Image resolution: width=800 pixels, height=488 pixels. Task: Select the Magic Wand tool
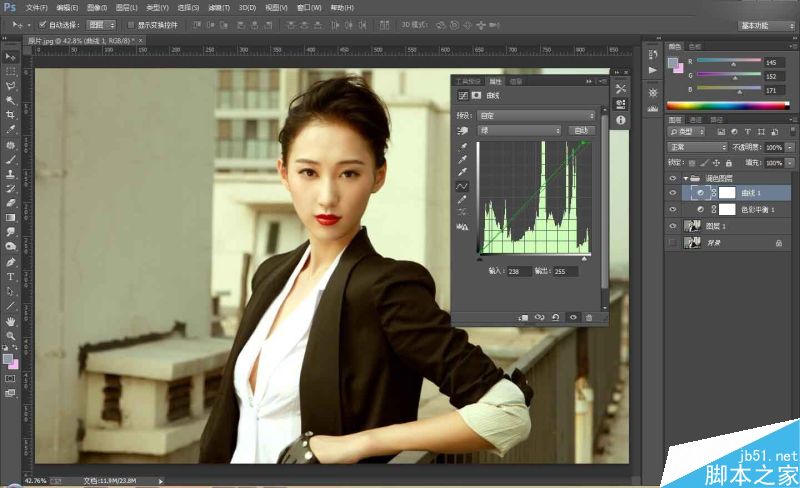(10, 100)
